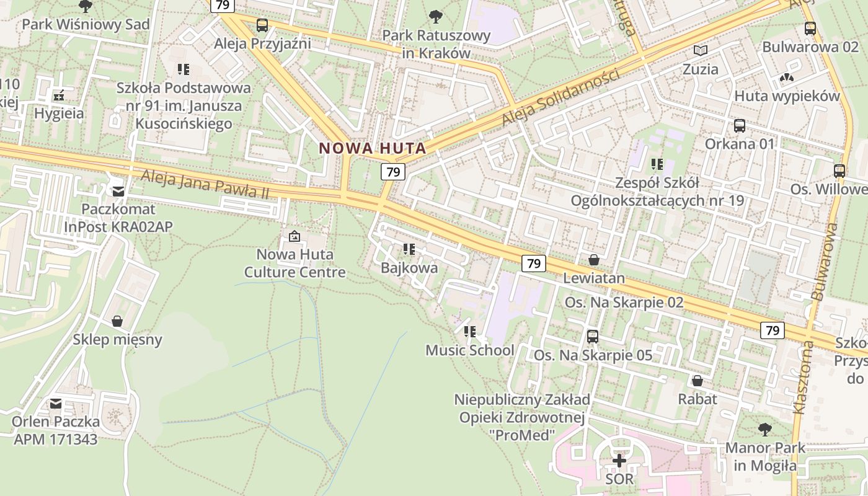Click the Music School icon
Viewport: 868px width, 496px height.
point(470,332)
